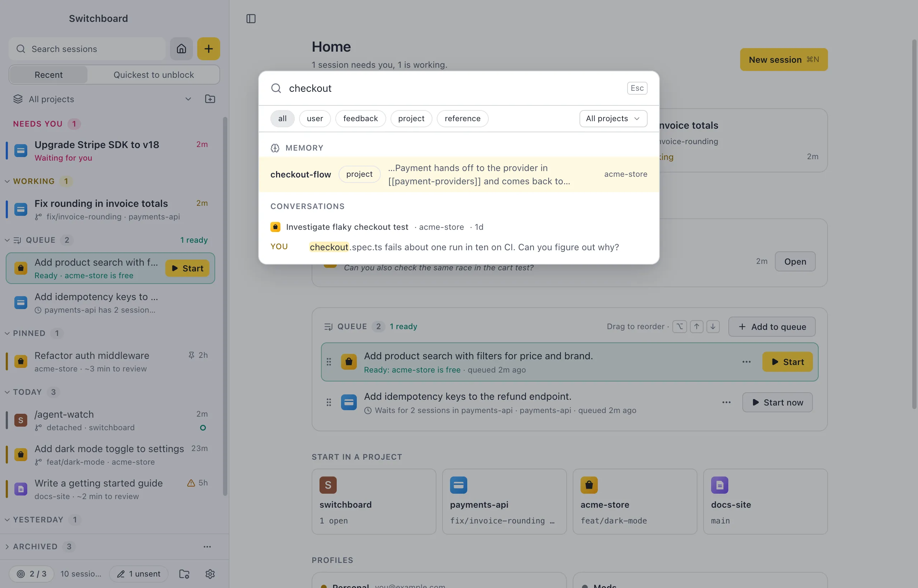Click the Search sessions input field

pos(87,48)
